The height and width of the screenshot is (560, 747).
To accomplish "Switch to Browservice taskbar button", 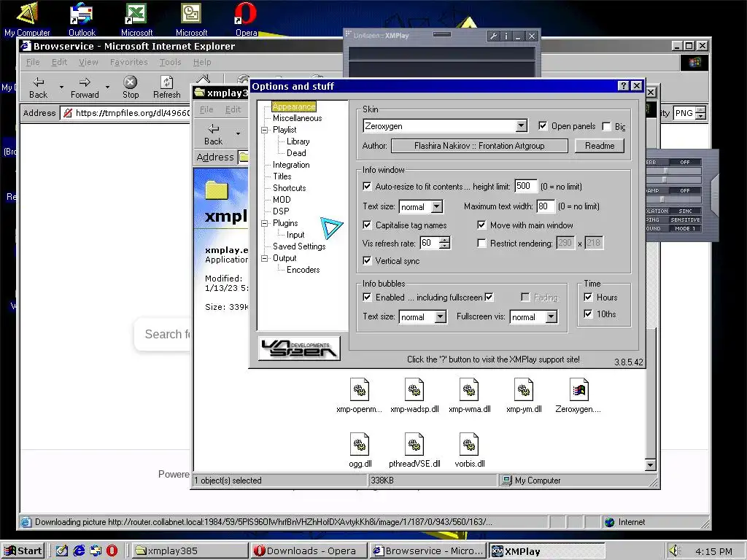I will coord(427,551).
